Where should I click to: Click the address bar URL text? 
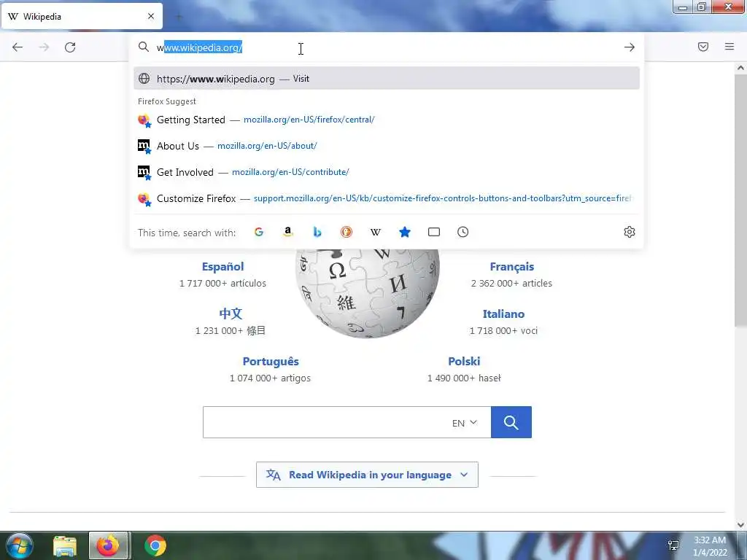coord(200,47)
